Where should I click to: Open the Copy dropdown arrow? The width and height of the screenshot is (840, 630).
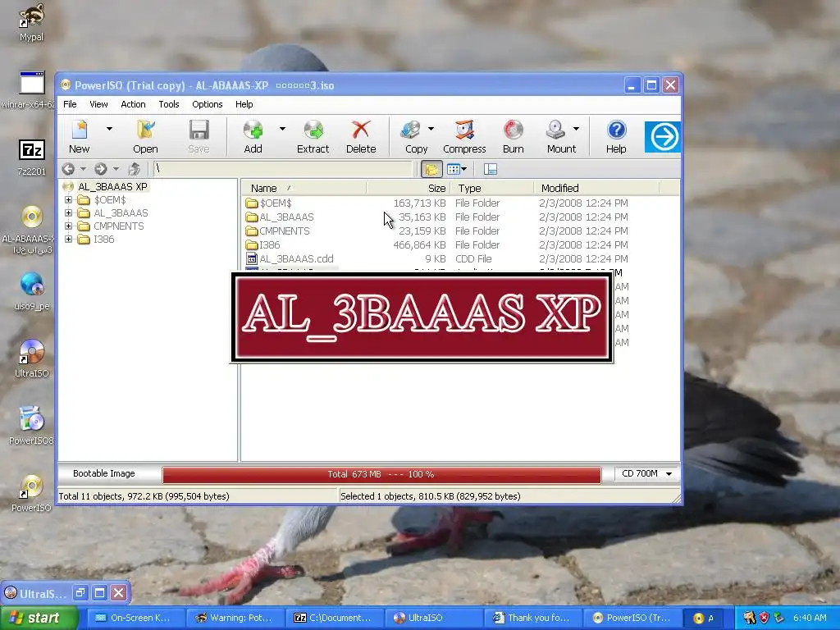pyautogui.click(x=431, y=129)
